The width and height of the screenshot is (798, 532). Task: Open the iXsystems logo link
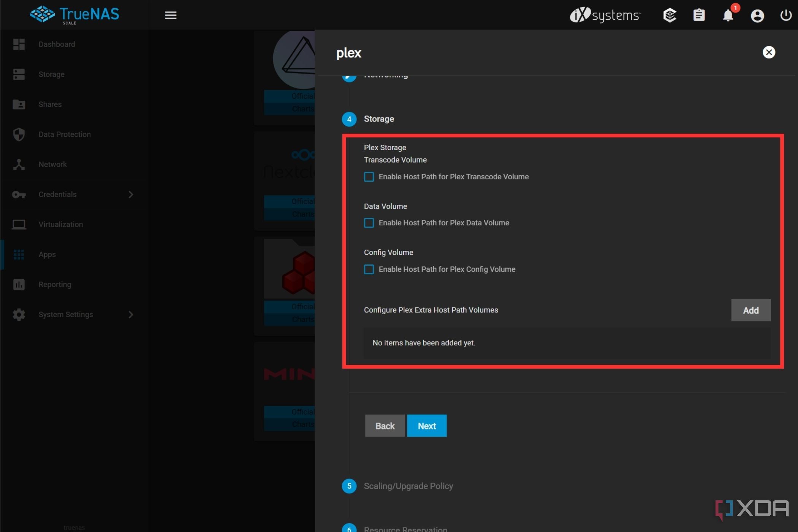605,15
